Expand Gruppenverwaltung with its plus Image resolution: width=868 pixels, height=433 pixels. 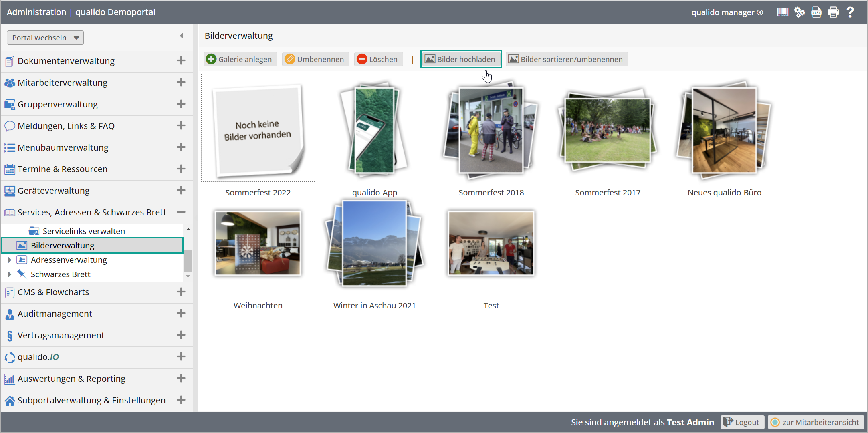pyautogui.click(x=181, y=104)
